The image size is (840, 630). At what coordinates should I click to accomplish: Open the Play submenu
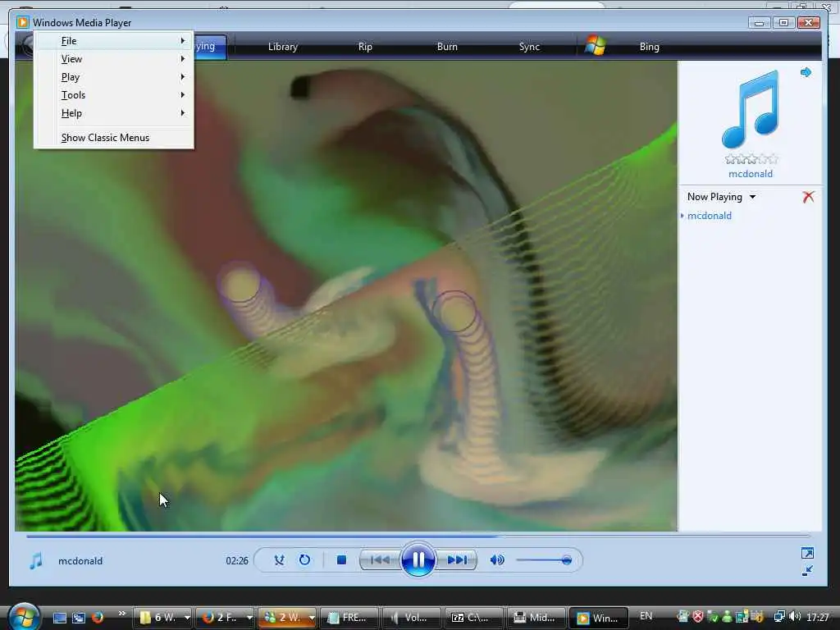[x=113, y=77]
